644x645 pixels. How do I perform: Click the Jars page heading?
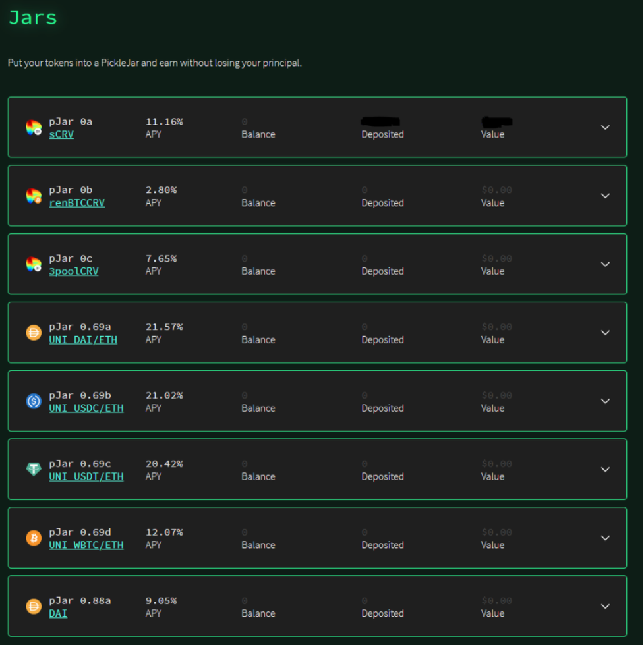coord(32,18)
